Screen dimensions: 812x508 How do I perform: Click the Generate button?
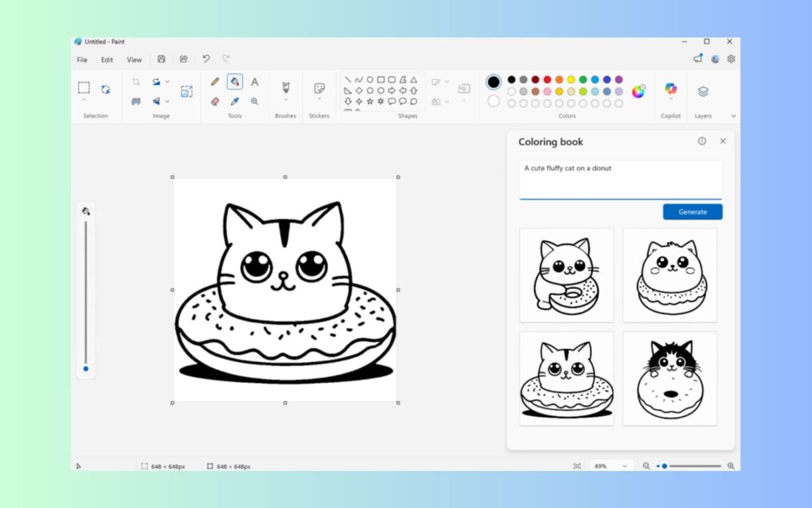tap(692, 211)
